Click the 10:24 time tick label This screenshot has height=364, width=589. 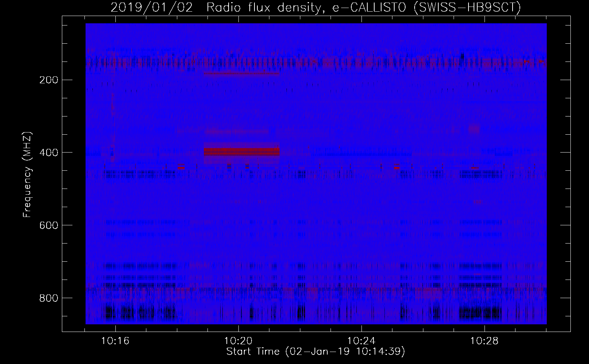coord(361,341)
